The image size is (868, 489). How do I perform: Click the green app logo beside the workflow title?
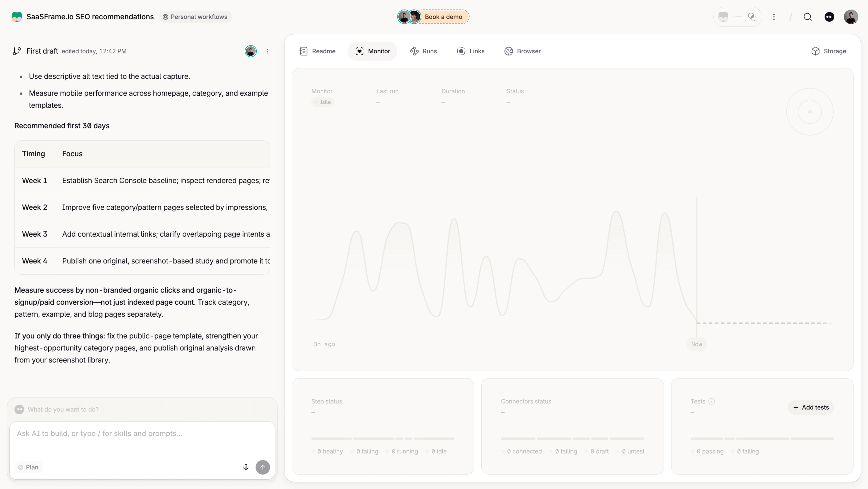(x=17, y=17)
